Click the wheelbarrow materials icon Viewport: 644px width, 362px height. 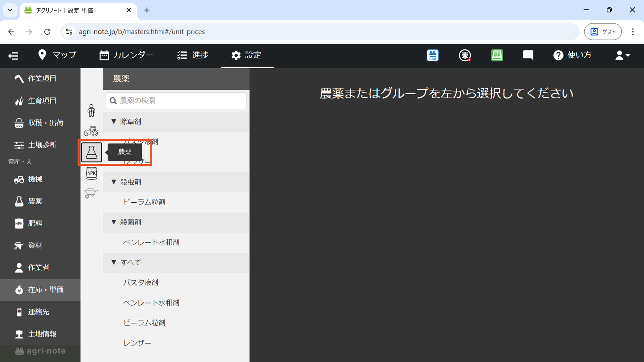(91, 193)
